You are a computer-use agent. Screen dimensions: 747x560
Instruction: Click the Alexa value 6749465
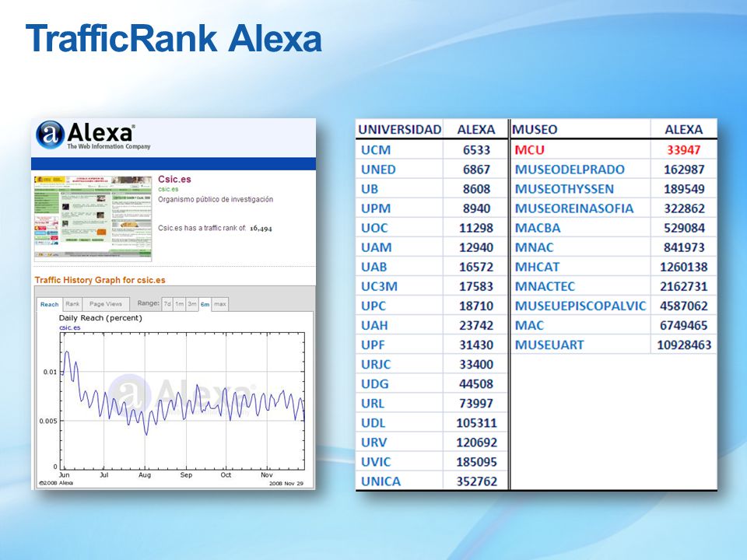click(684, 326)
